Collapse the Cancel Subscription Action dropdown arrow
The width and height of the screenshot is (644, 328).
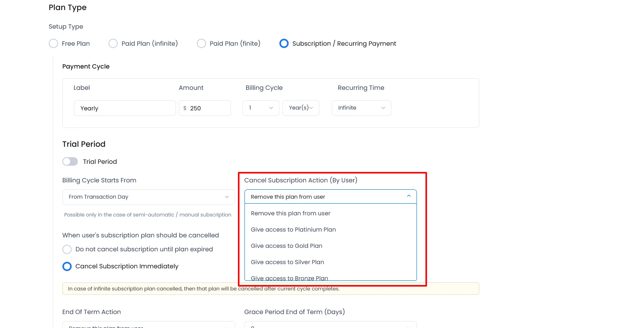tap(408, 196)
